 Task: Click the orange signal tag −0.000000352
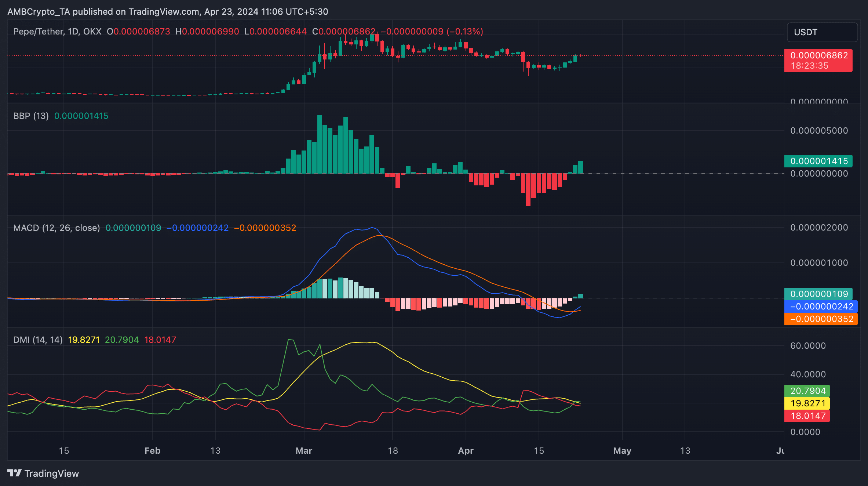pyautogui.click(x=821, y=319)
